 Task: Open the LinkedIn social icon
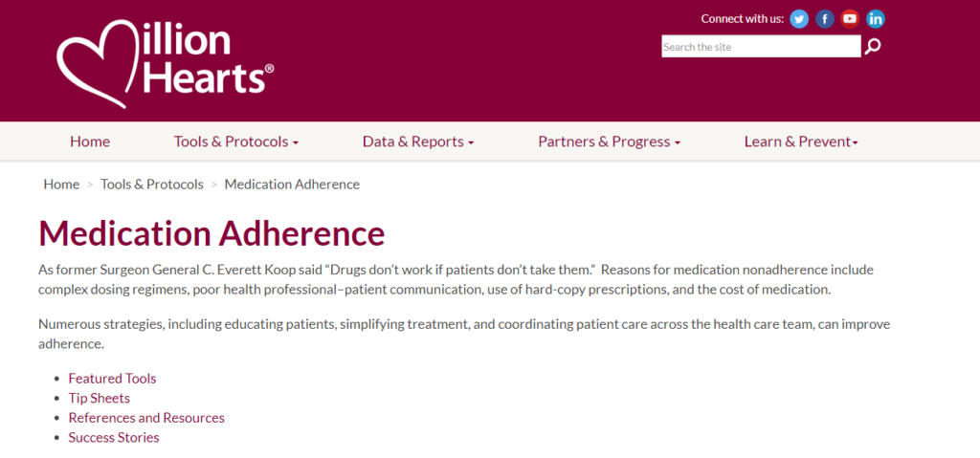point(876,19)
